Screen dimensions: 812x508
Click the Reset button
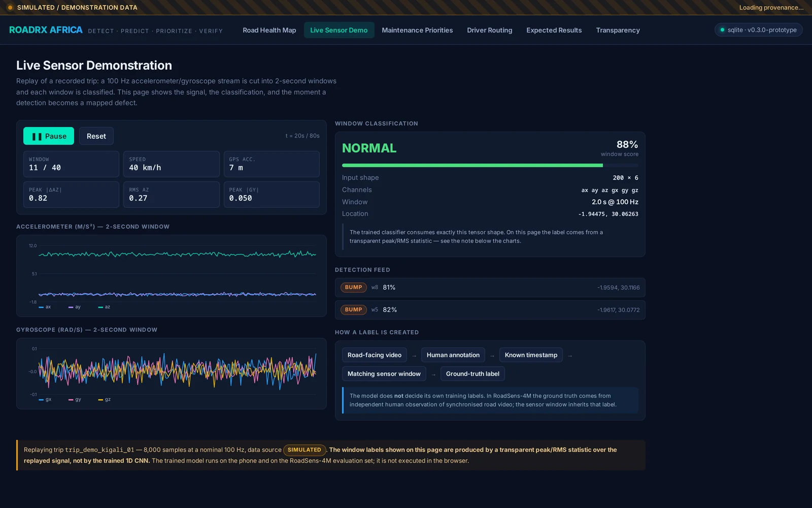[x=96, y=136]
